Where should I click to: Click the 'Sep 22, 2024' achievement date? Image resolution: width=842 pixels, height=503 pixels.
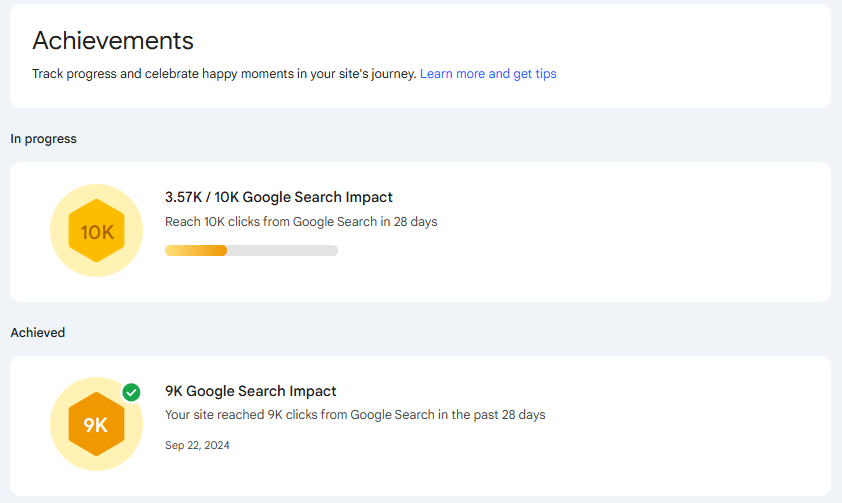coord(197,445)
